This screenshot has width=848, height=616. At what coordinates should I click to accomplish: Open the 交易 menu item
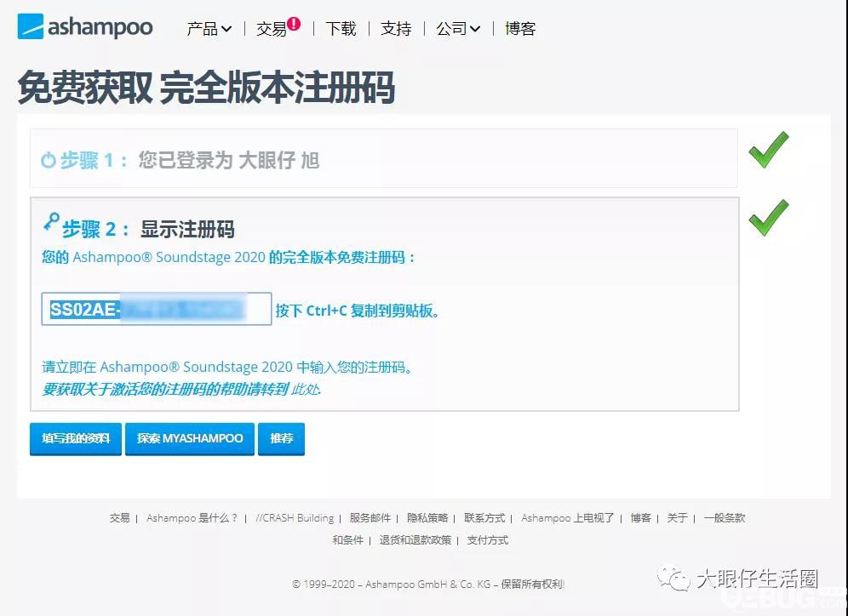coord(272,29)
